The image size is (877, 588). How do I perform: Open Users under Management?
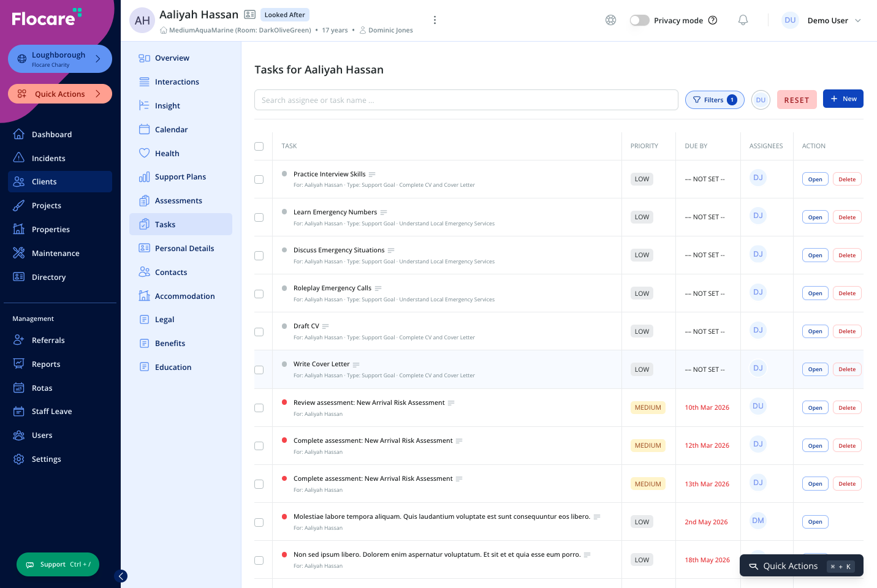tap(60, 435)
